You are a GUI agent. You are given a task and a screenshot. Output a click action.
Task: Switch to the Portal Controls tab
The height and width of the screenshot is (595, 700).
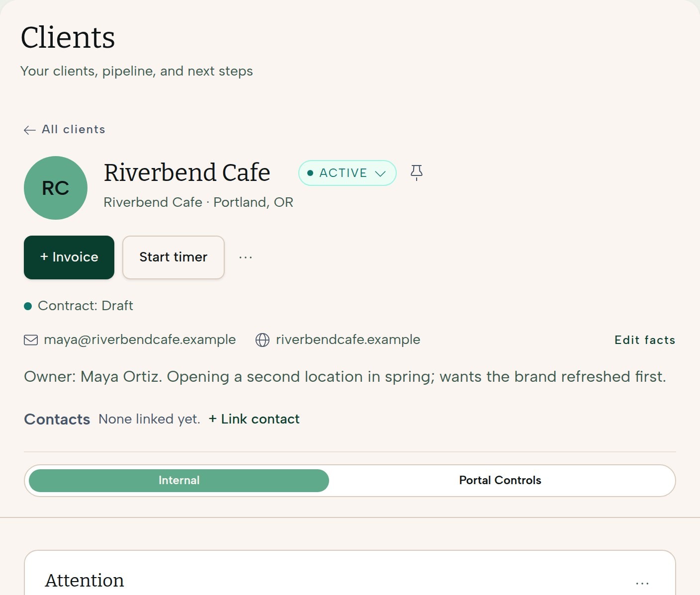[x=500, y=481]
